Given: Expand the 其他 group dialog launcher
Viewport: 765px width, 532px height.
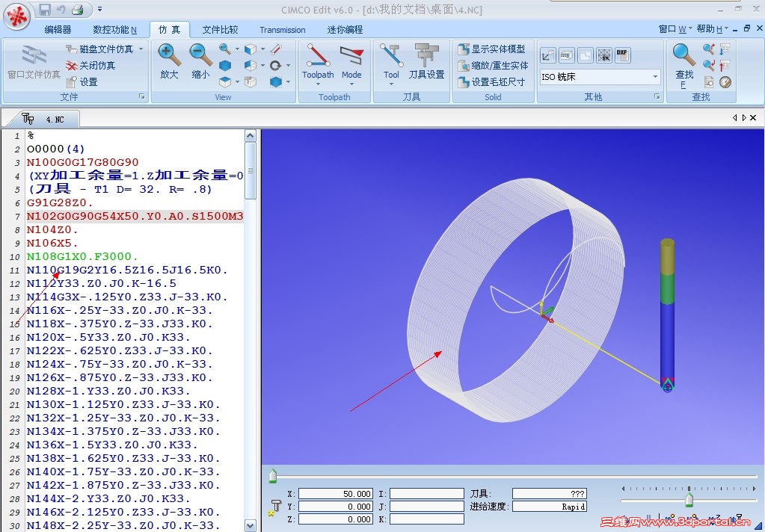Looking at the screenshot, I should tap(657, 96).
